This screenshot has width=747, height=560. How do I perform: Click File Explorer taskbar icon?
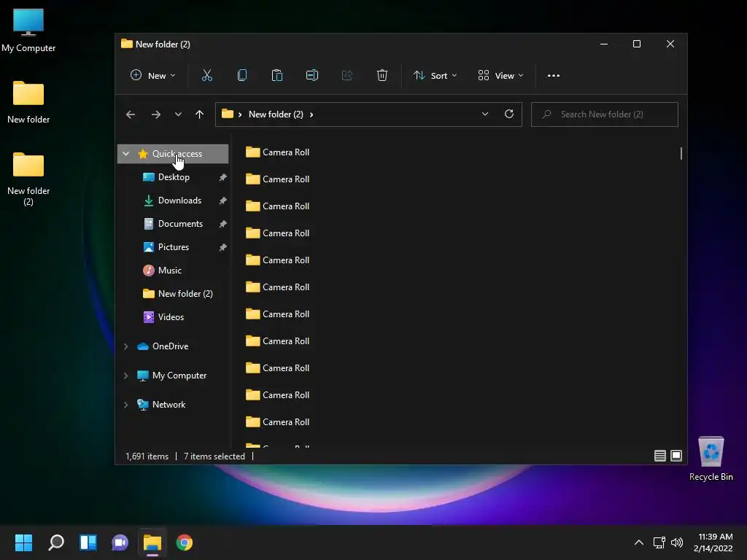point(152,542)
